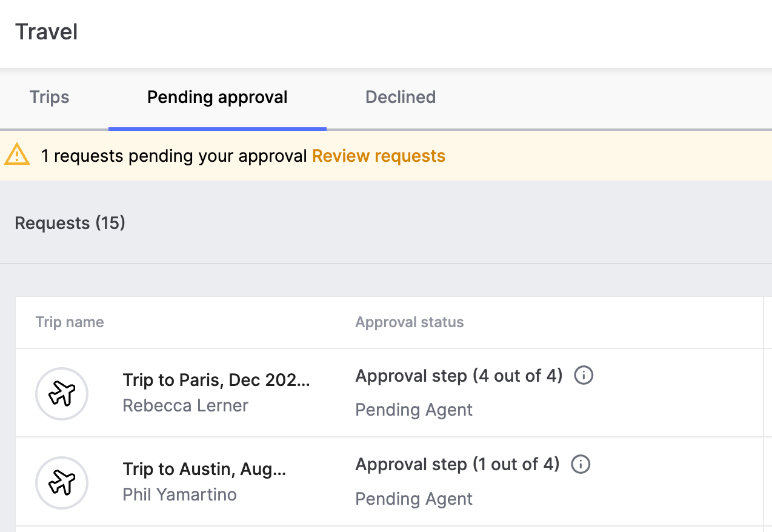Click traveler name Rebecca Lerner
Image resolution: width=772 pixels, height=532 pixels.
(185, 405)
